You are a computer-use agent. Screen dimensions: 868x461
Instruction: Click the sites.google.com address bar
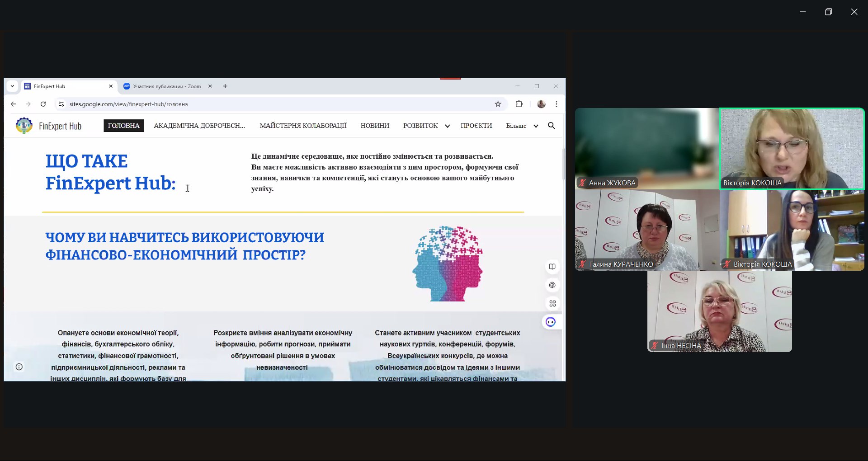point(280,104)
